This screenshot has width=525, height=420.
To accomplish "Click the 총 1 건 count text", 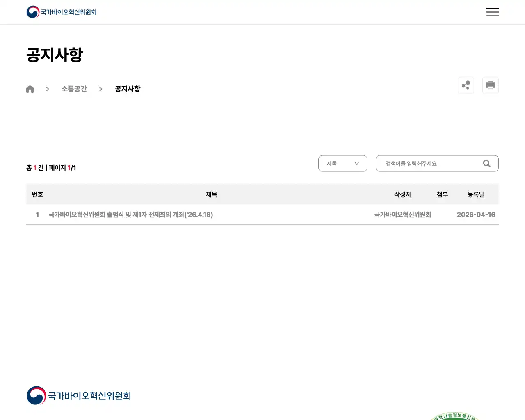I will coord(35,168).
